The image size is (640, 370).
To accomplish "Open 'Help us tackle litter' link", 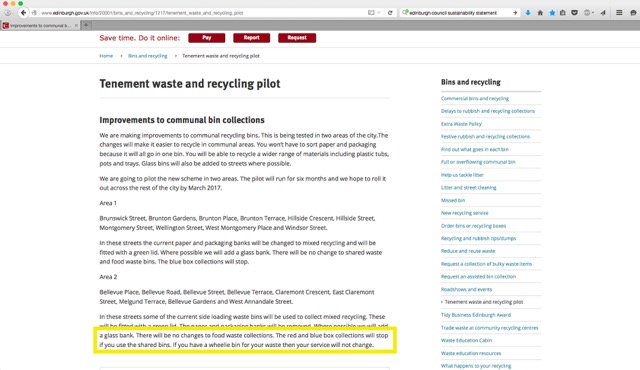I will 462,175.
